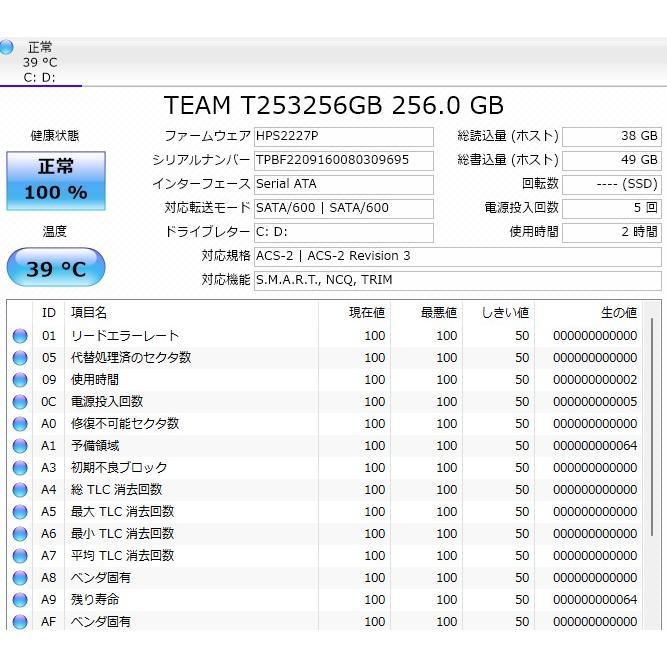Click the status orb next to 電源投入回数 attribute

pos(19,402)
